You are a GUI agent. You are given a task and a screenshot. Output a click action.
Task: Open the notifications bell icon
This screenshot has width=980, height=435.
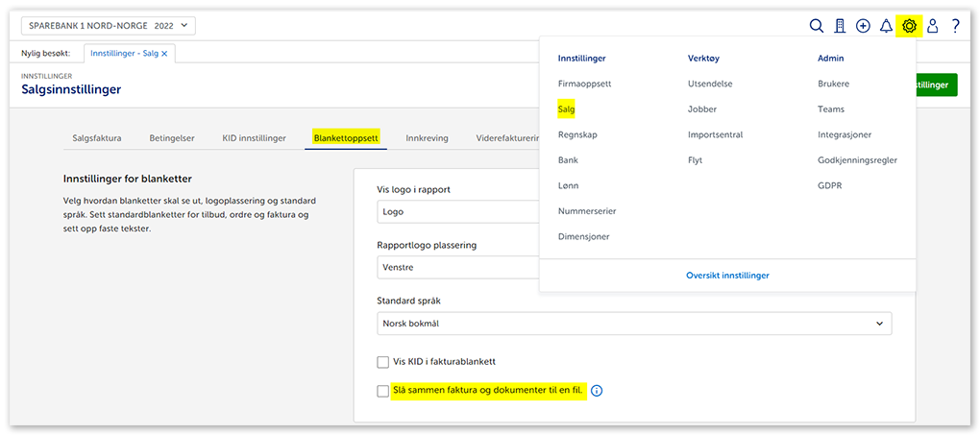click(x=886, y=26)
